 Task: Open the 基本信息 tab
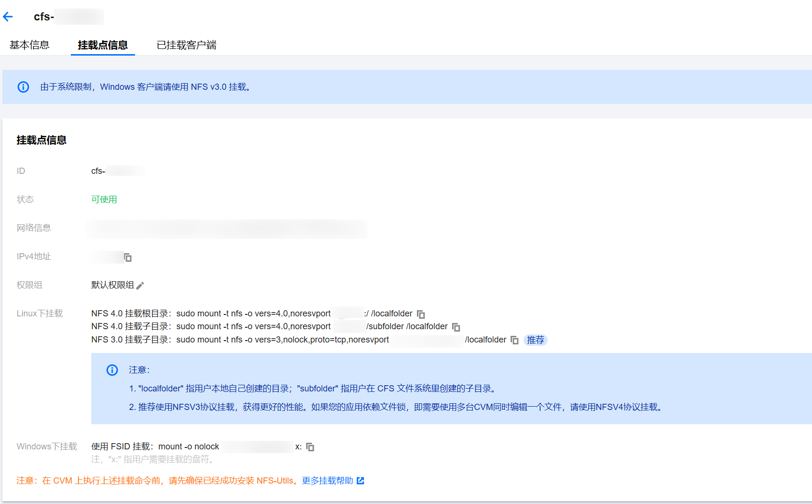(29, 45)
